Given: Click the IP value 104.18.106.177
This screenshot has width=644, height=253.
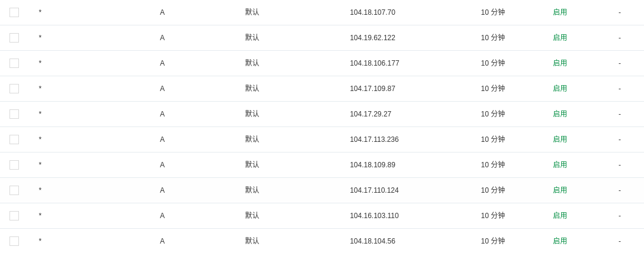Looking at the screenshot, I should [374, 63].
